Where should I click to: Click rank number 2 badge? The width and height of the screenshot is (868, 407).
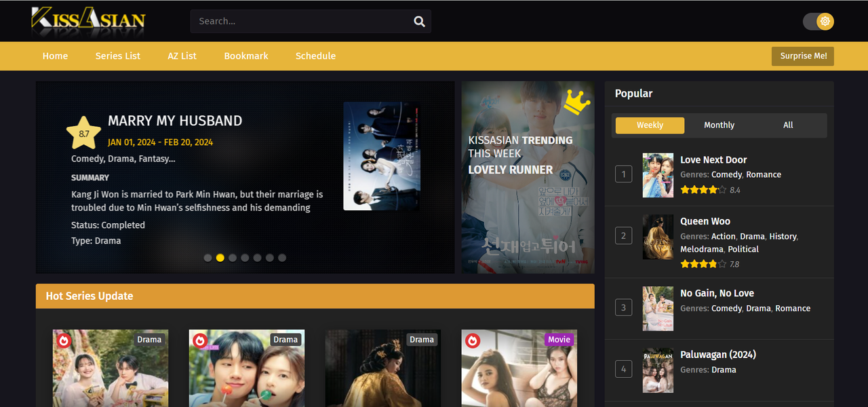coord(624,236)
